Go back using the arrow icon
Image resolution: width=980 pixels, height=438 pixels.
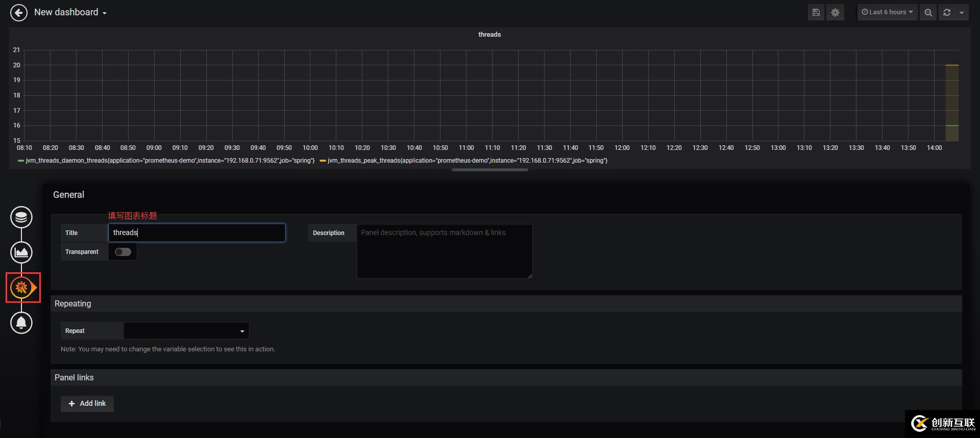(x=19, y=13)
